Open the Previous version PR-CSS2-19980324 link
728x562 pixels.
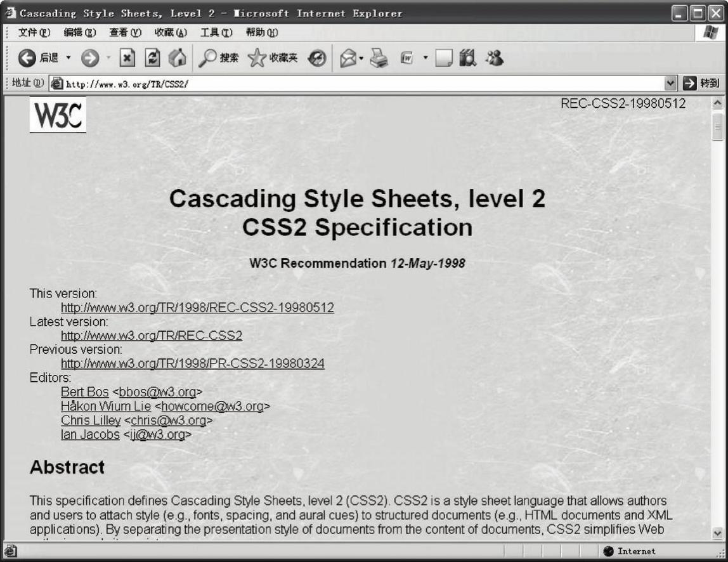pyautogui.click(x=193, y=363)
